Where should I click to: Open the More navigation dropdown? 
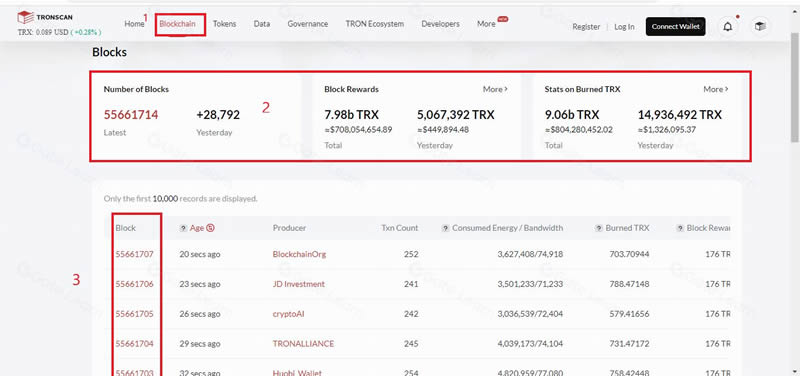tap(486, 24)
